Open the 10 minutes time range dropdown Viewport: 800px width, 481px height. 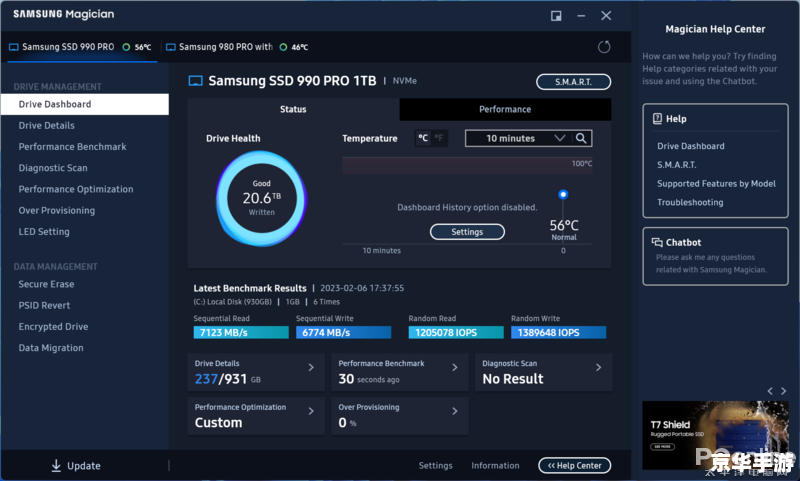tap(519, 138)
